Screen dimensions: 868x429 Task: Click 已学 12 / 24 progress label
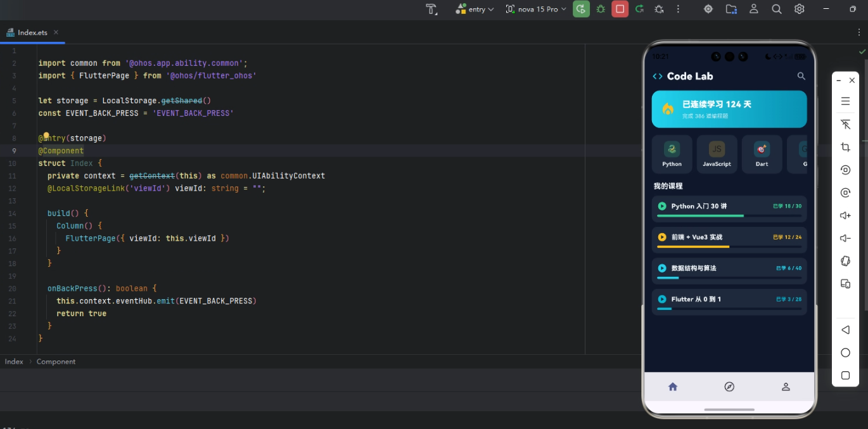point(788,237)
